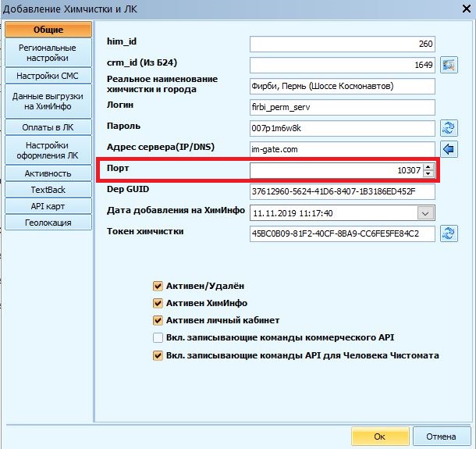Toggle Активен личный кабинет checkbox
Screen dimensions: 476x449
coord(158,320)
